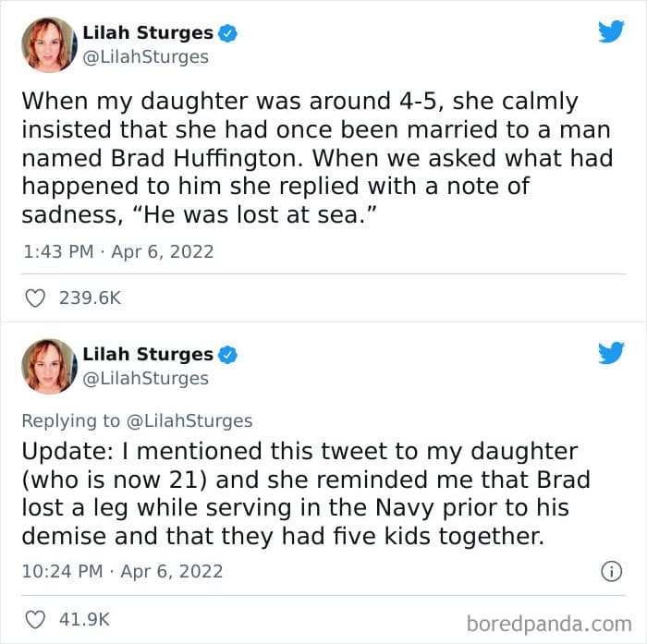The height and width of the screenshot is (644, 647).
Task: Open profile picture on first tweet
Action: (49, 45)
